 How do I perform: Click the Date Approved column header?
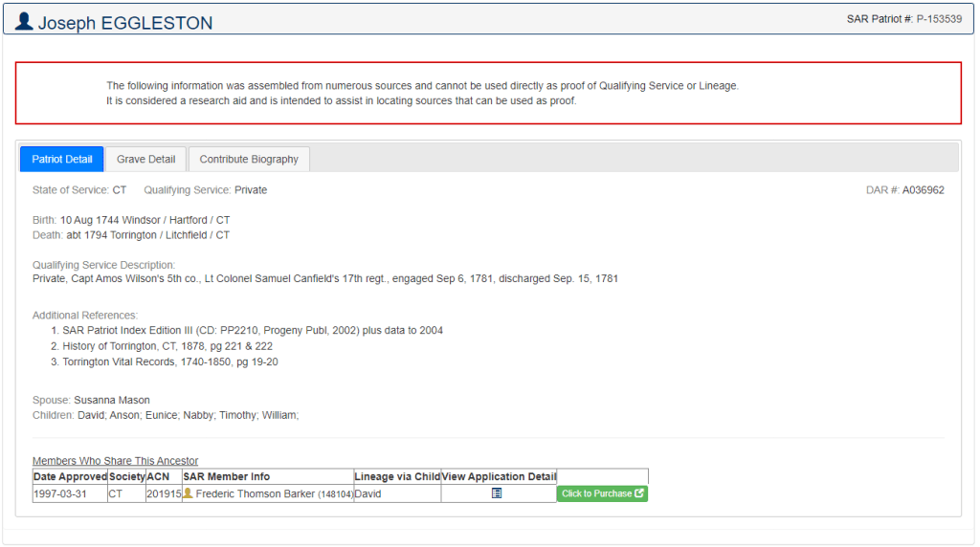(x=70, y=476)
